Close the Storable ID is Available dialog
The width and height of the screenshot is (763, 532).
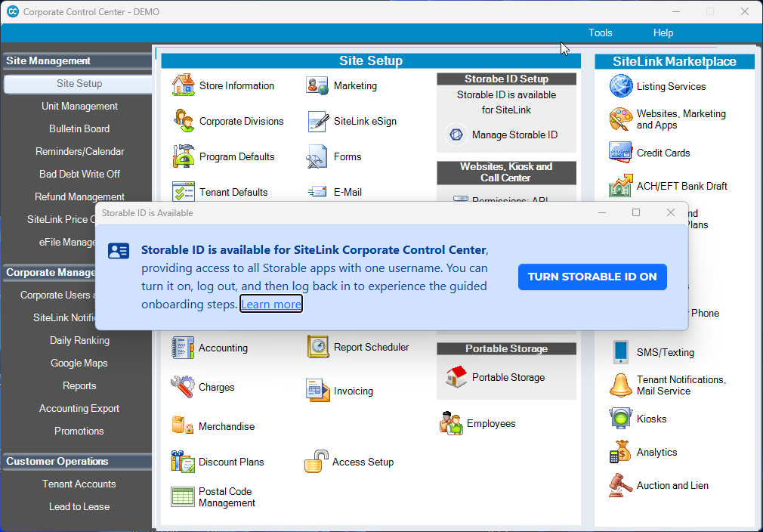pos(671,212)
